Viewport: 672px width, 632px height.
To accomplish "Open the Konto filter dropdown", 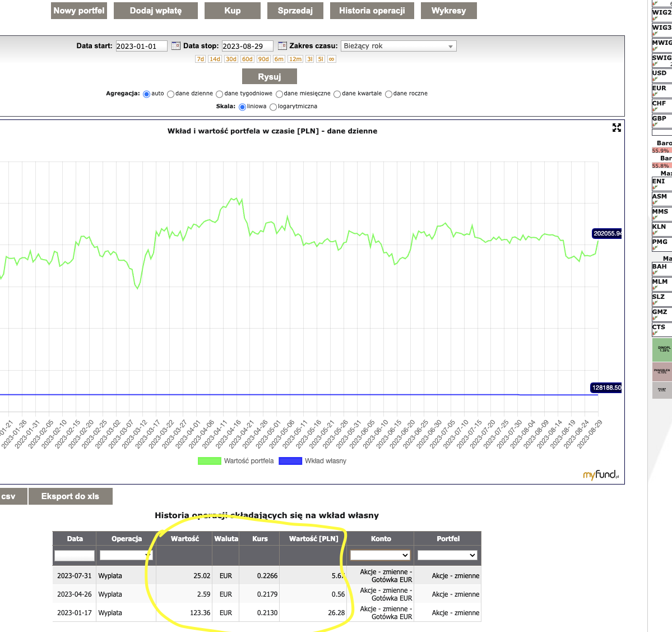I will pos(380,555).
